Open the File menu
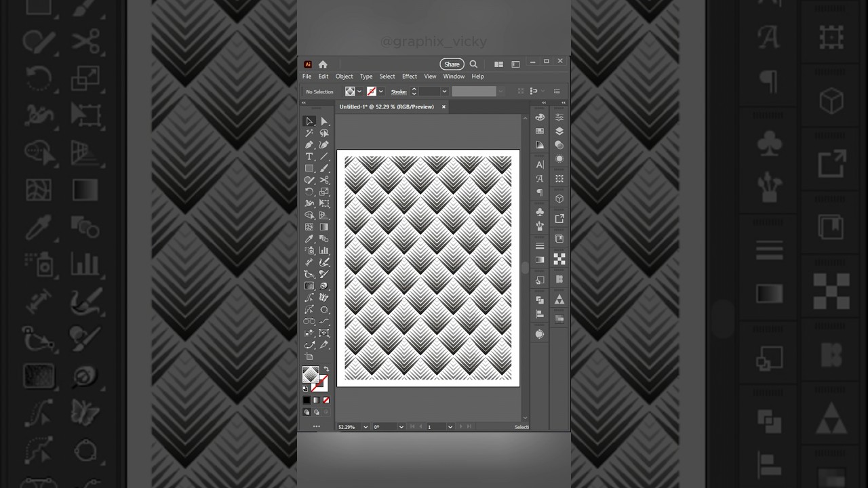The width and height of the screenshot is (868, 488). pyautogui.click(x=307, y=77)
